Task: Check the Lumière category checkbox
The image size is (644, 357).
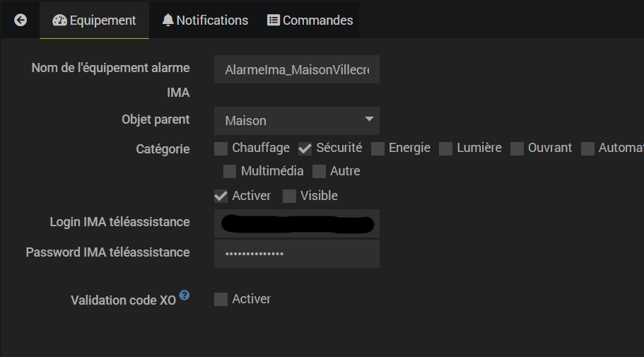Action: [x=446, y=148]
